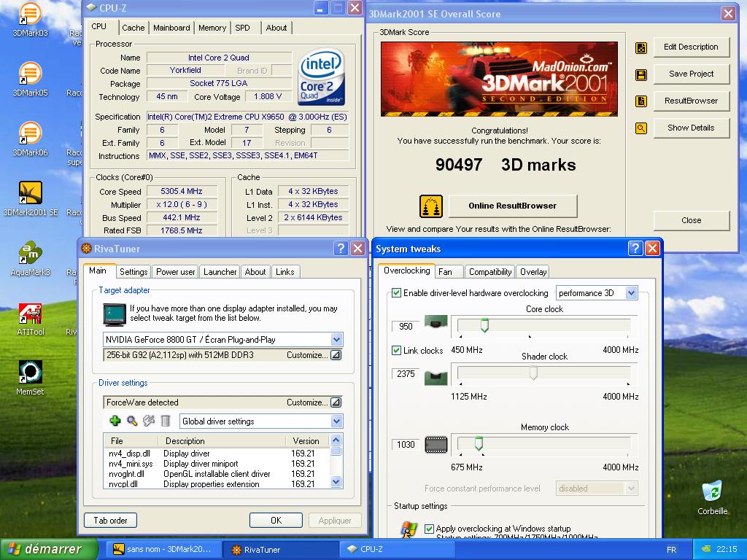Click the Shader clock slider handle
The image size is (747, 560).
point(533,373)
